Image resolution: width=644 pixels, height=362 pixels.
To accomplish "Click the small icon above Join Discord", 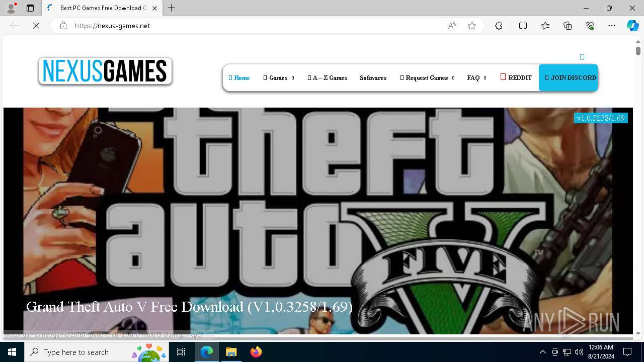I will (x=582, y=57).
